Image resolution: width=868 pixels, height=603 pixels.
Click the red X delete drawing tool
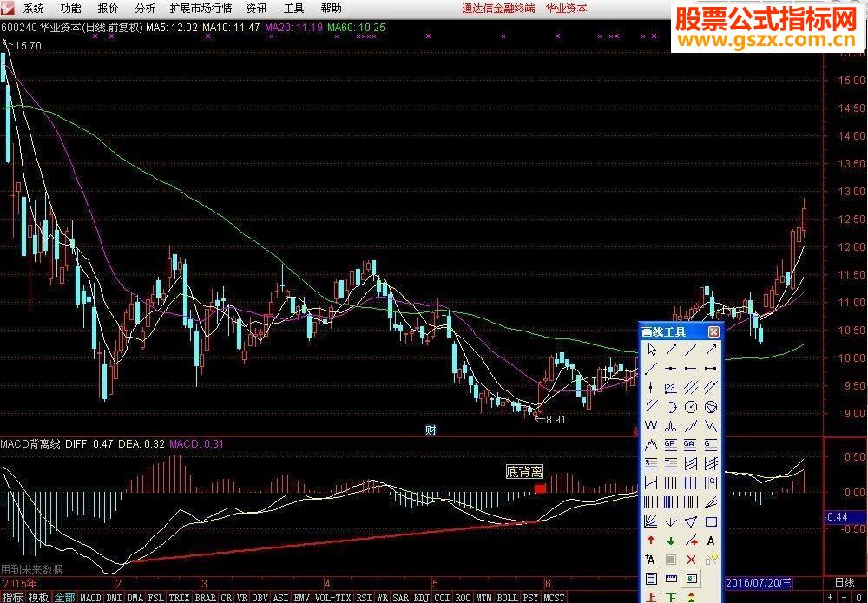coord(691,560)
